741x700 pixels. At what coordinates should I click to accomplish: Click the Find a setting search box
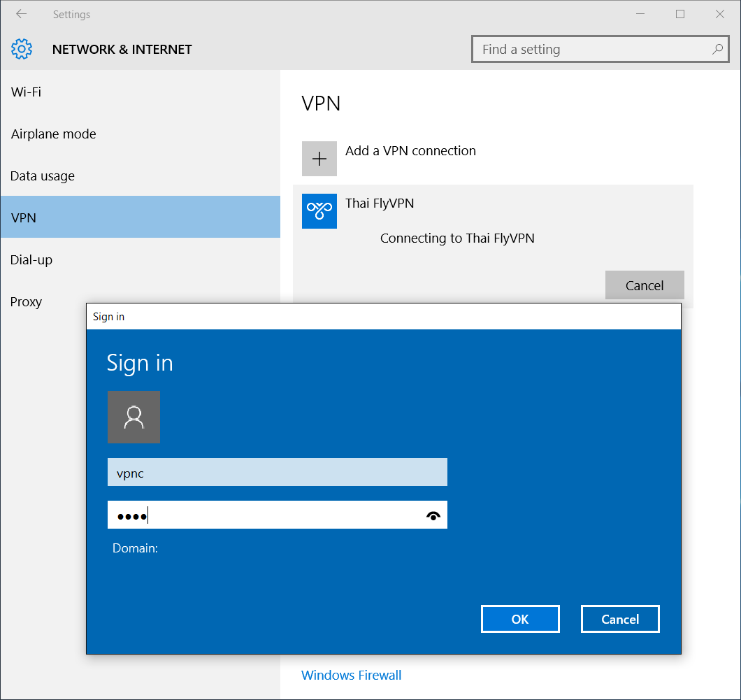[x=591, y=50]
